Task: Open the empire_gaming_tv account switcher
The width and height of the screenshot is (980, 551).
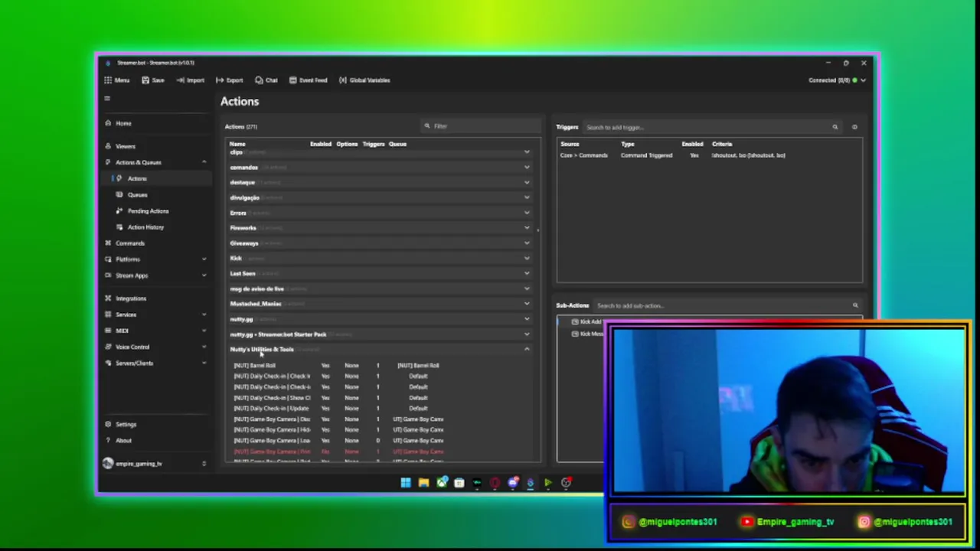Action: (156, 464)
